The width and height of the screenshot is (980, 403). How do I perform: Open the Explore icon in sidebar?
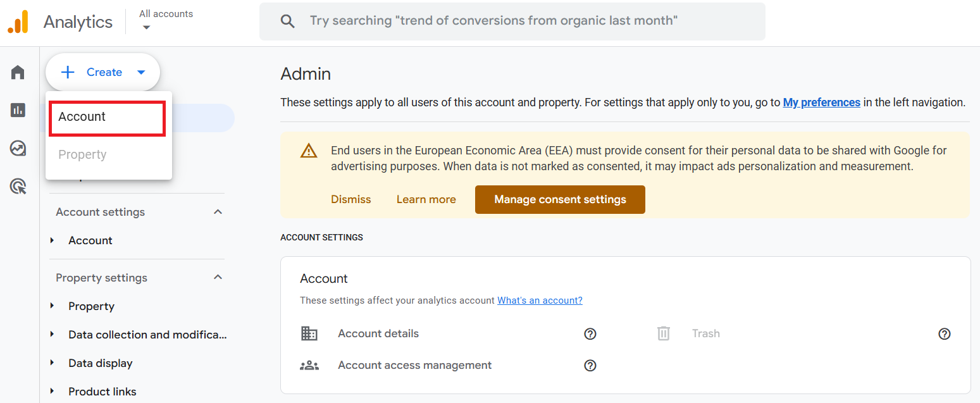pyautogui.click(x=18, y=148)
